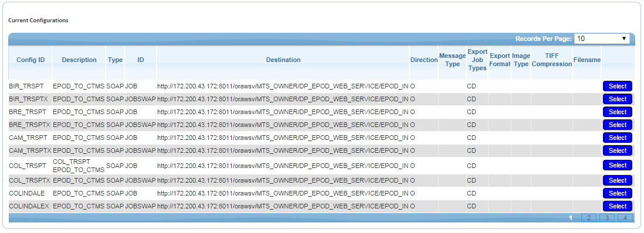Image resolution: width=644 pixels, height=233 pixels.
Task: Go to page 3 of results
Action: coord(606,218)
